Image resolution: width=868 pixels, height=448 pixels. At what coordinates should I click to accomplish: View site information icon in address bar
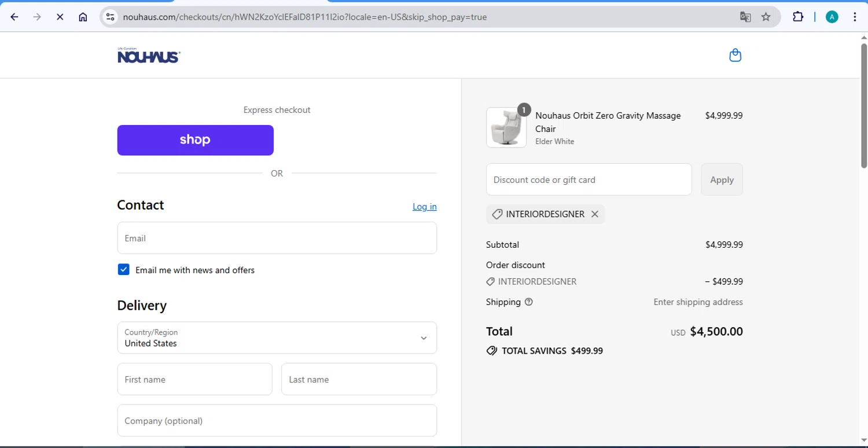point(111,17)
